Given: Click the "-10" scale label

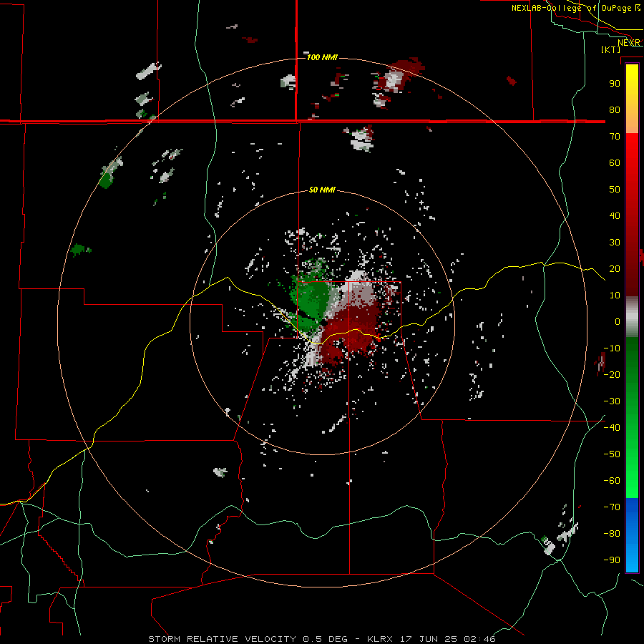Looking at the screenshot, I should tap(612, 348).
